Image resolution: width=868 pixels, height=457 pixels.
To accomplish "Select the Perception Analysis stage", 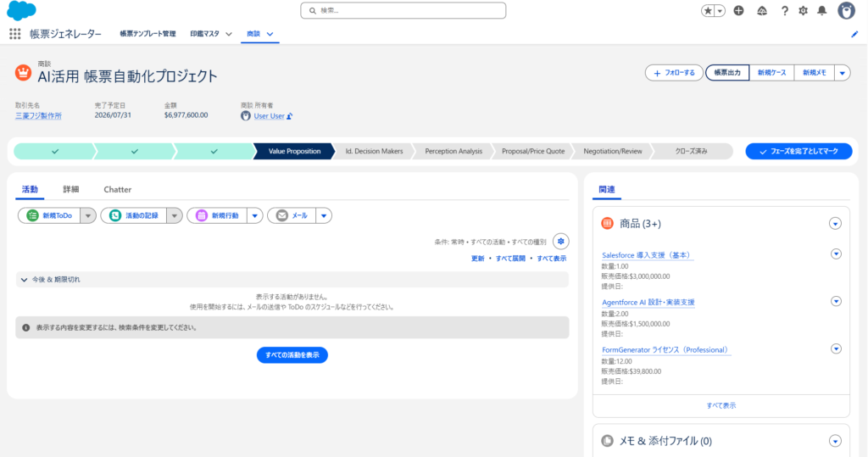I will point(453,151).
